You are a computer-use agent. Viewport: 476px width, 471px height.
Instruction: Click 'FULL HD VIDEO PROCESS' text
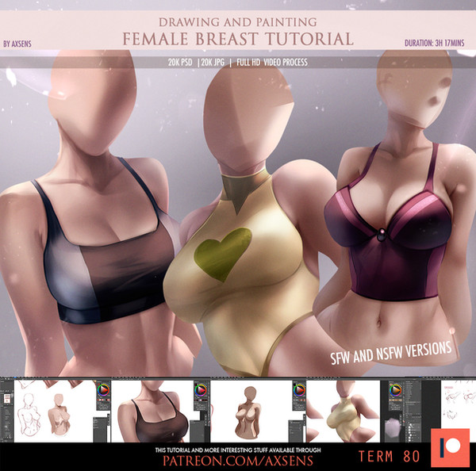coord(272,63)
